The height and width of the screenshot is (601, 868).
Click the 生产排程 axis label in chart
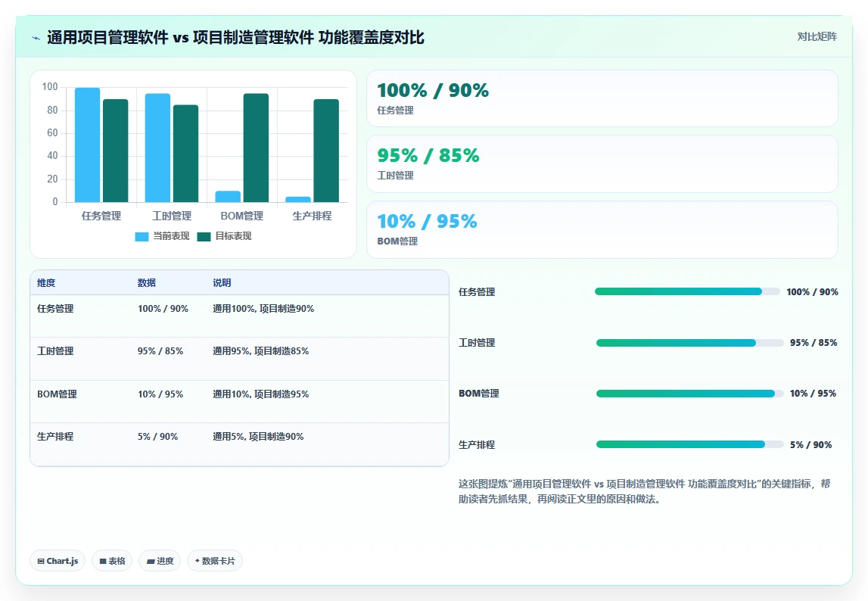click(313, 216)
